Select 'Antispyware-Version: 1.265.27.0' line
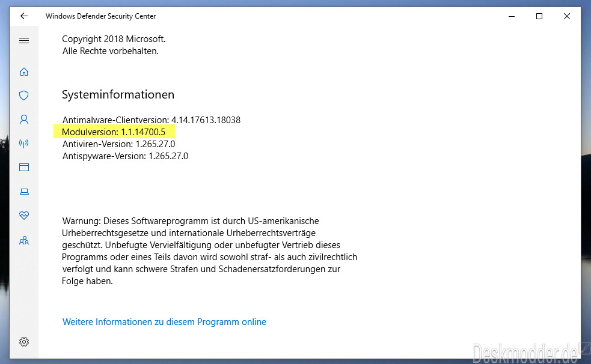This screenshot has height=364, width=591. coord(125,156)
